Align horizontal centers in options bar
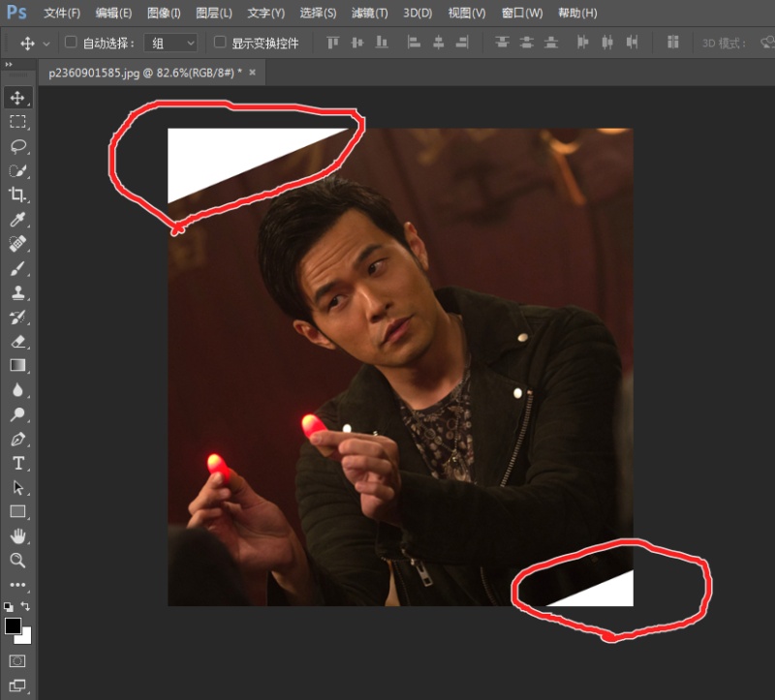This screenshot has width=775, height=700. [x=438, y=43]
